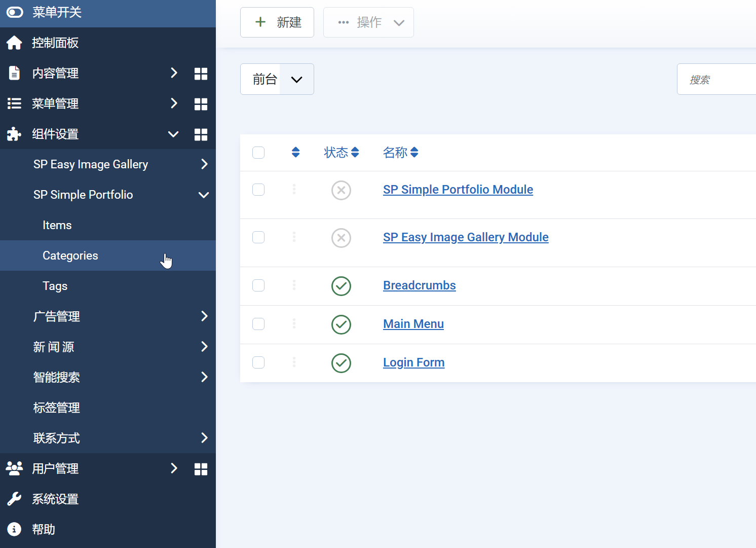Open the dashboard grid icon beside 菜单管理
Image resolution: width=756 pixels, height=548 pixels.
(201, 104)
